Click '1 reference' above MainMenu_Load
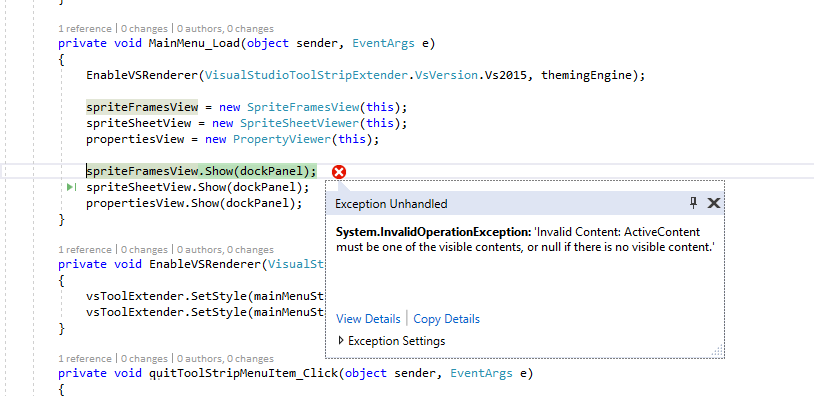 click(85, 29)
